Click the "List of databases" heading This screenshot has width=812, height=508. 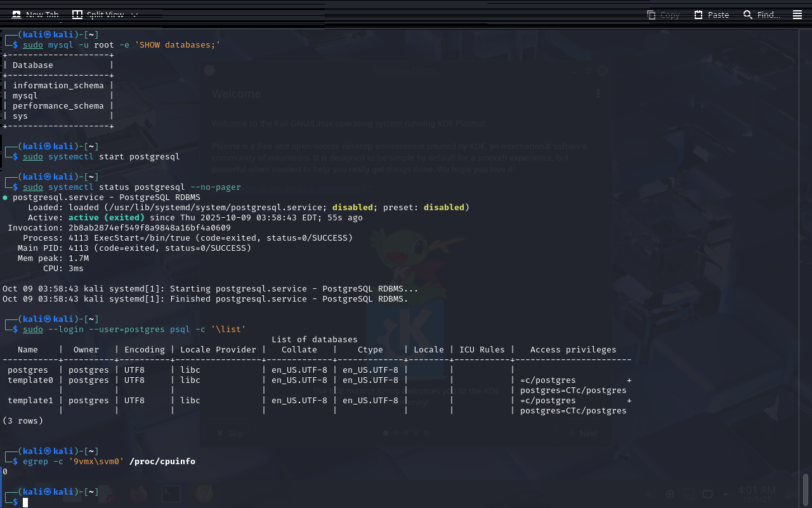click(314, 340)
